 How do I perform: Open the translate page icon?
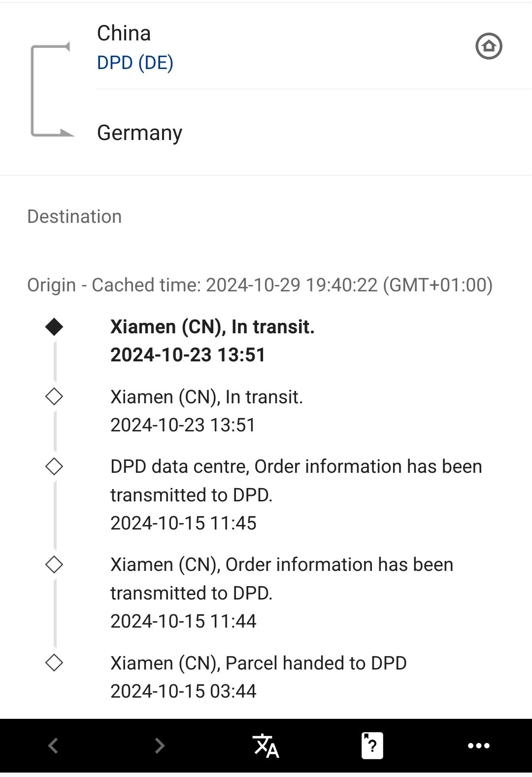[x=266, y=745]
